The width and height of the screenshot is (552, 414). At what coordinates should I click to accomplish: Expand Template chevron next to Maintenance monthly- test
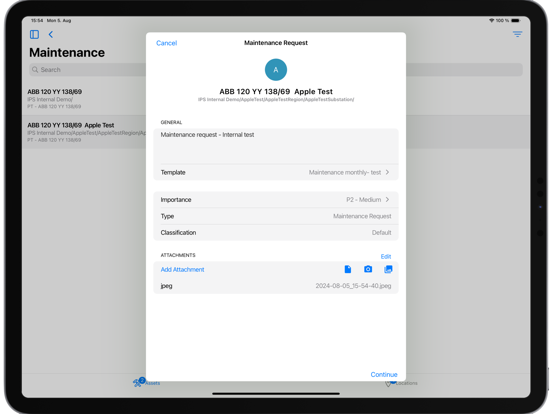pyautogui.click(x=387, y=172)
